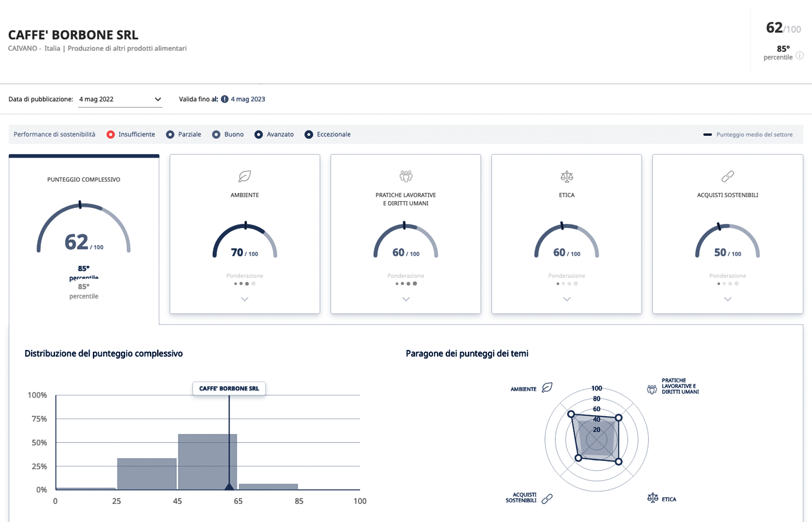Click the Insufficiente red legend indicator
This screenshot has height=522, width=812.
(111, 134)
